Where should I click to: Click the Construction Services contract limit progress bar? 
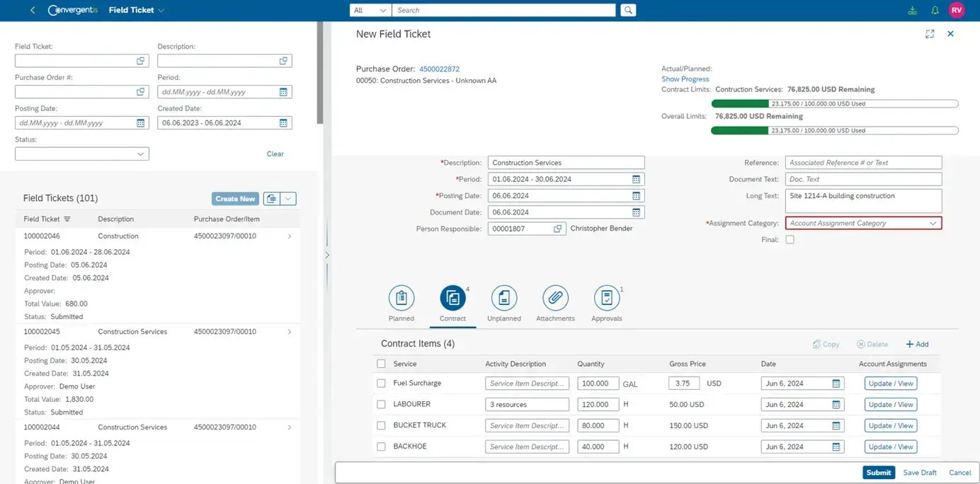[835, 103]
